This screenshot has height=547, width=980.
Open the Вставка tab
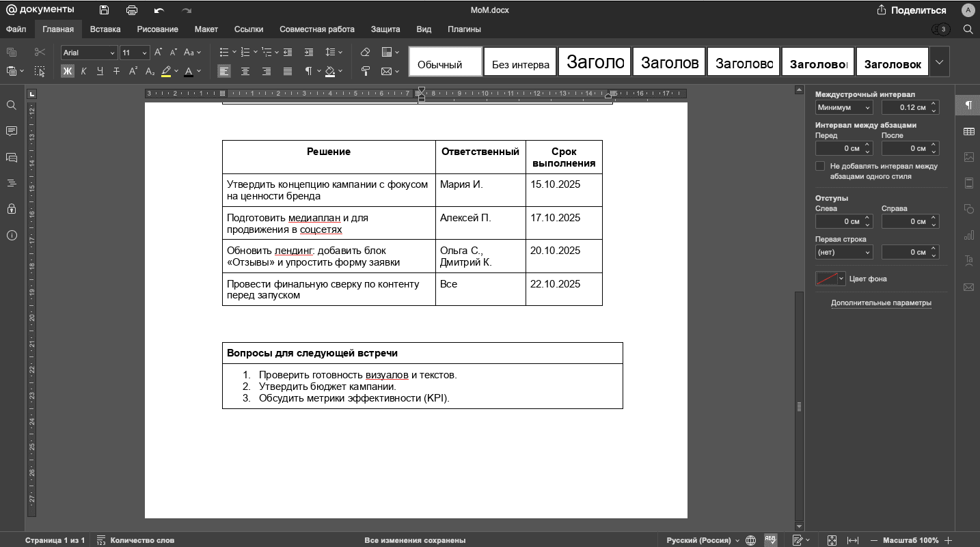coord(105,29)
